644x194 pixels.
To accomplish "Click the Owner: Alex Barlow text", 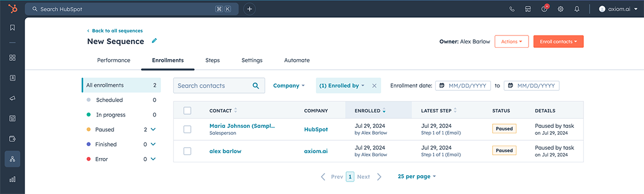I will [465, 41].
